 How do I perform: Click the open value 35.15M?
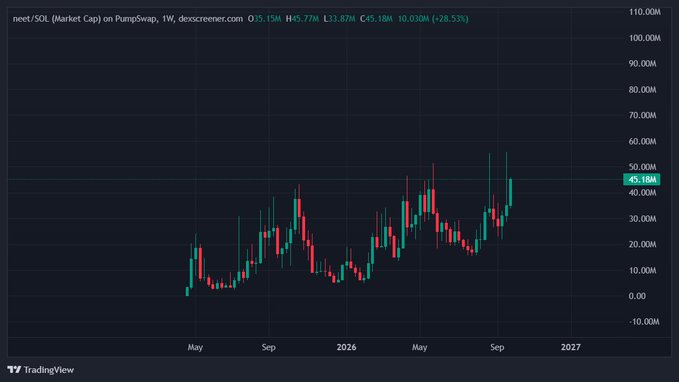tap(267, 19)
